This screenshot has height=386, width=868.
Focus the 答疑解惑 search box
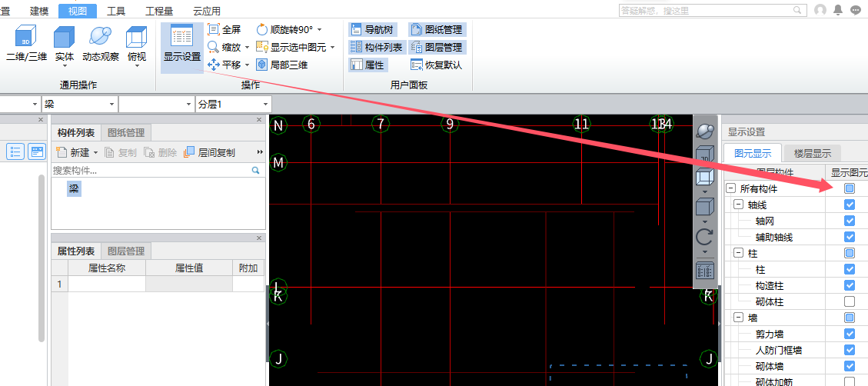713,10
